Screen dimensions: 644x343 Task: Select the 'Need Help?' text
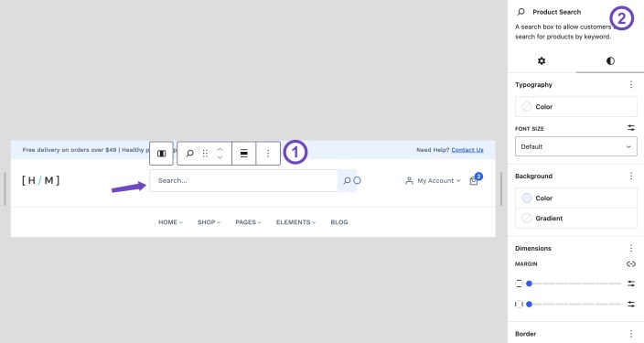click(x=433, y=150)
